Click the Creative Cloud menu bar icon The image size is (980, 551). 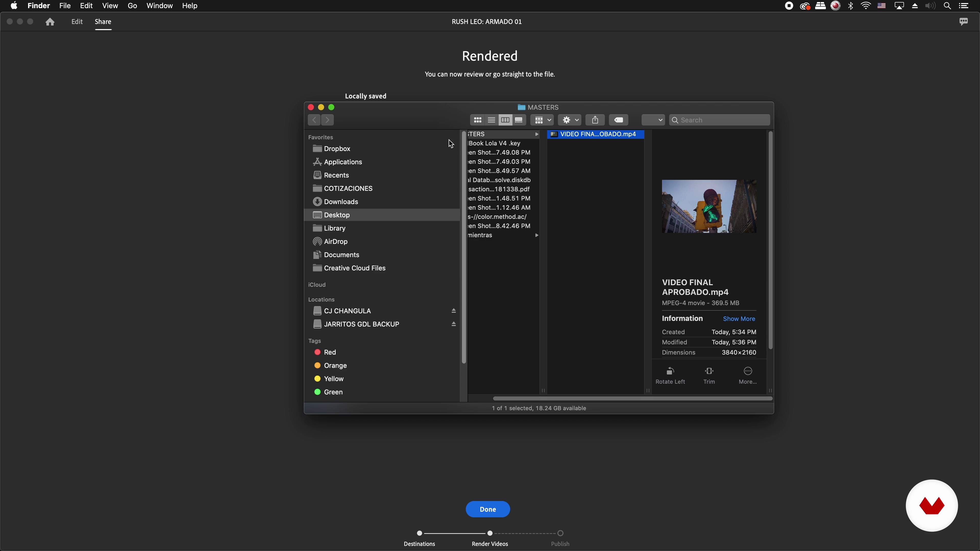[x=805, y=6]
